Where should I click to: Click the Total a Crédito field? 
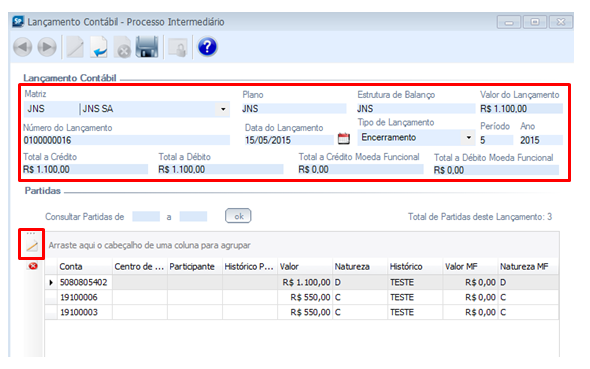point(85,169)
